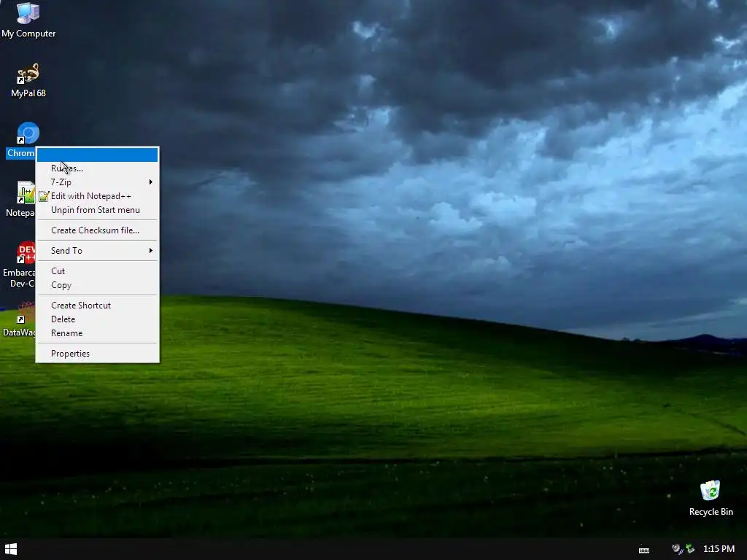747x560 pixels.
Task: Click the 1:15 PM taskbar clock
Action: (719, 549)
